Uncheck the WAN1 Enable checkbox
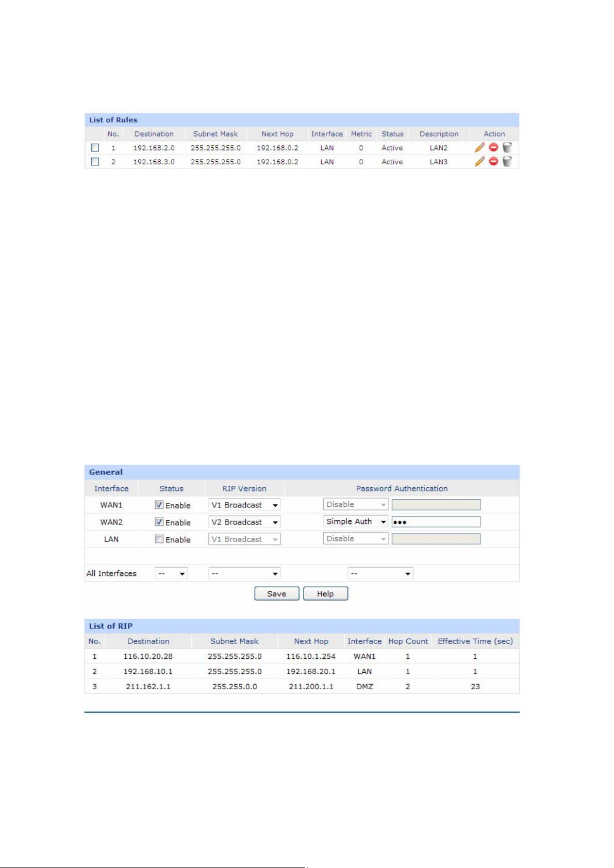 159,505
